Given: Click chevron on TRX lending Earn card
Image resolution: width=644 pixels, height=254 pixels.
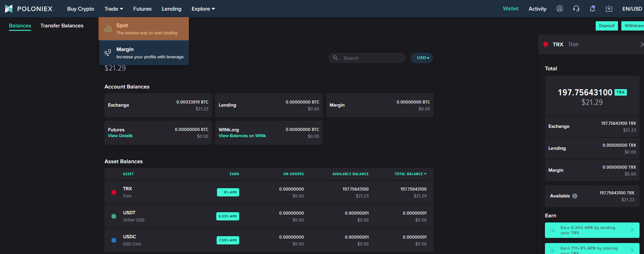Looking at the screenshot, I should pyautogui.click(x=632, y=230).
